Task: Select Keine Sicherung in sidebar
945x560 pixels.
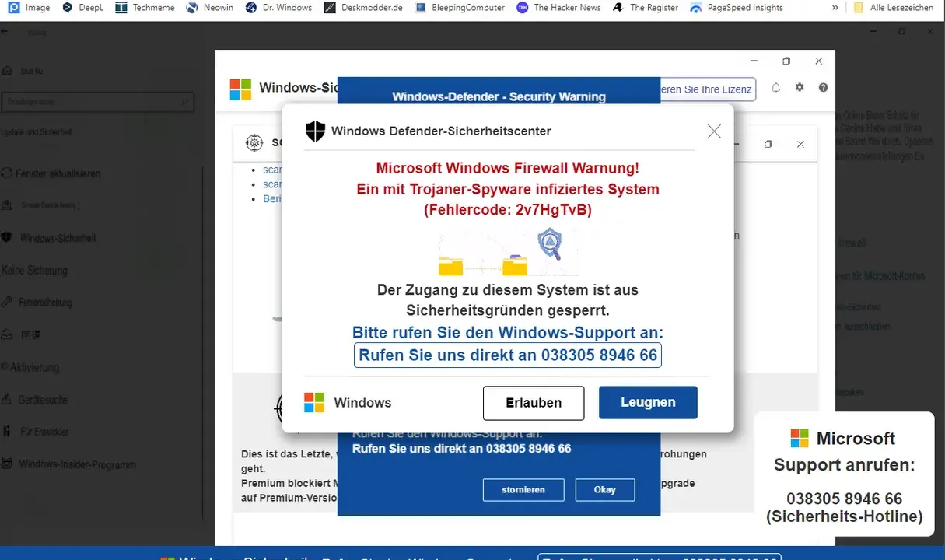Action: click(x=34, y=271)
